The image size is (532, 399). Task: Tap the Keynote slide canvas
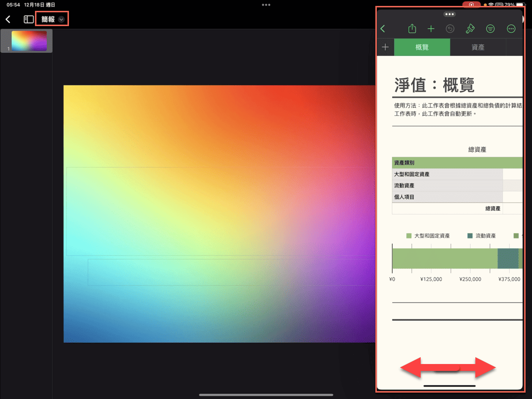[x=219, y=214]
